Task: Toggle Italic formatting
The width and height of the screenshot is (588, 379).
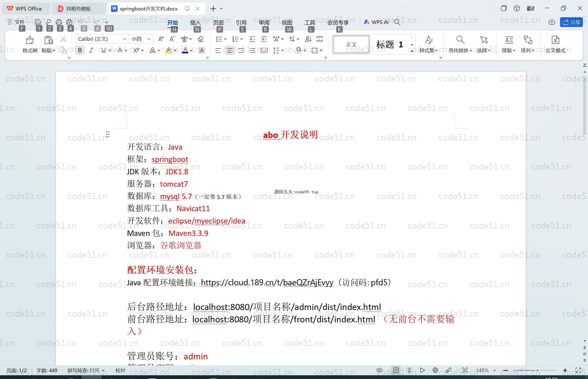Action: [x=91, y=50]
